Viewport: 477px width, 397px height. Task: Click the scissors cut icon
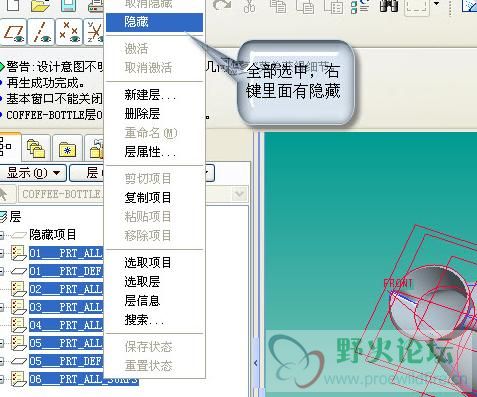[x=249, y=6]
